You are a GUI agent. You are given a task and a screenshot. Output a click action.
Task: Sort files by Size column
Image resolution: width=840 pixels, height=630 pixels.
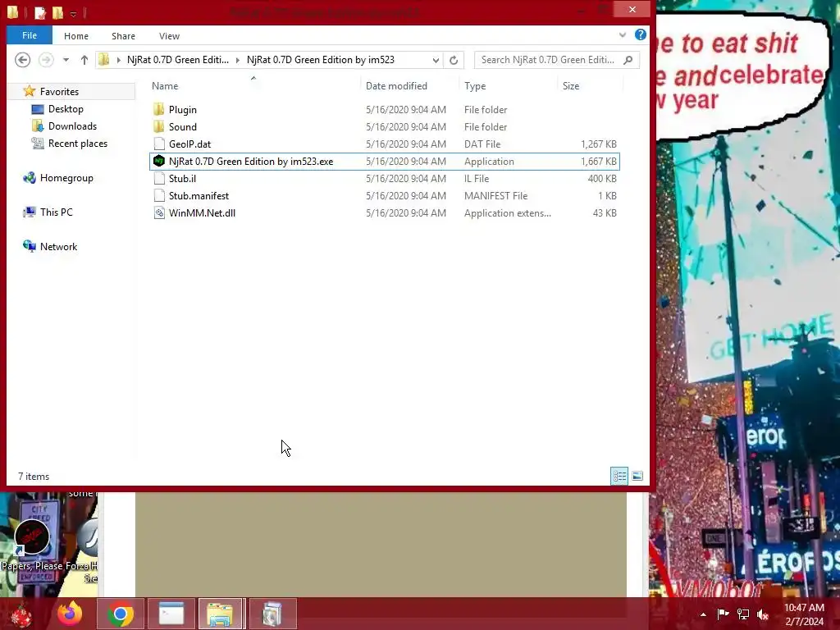coord(571,85)
